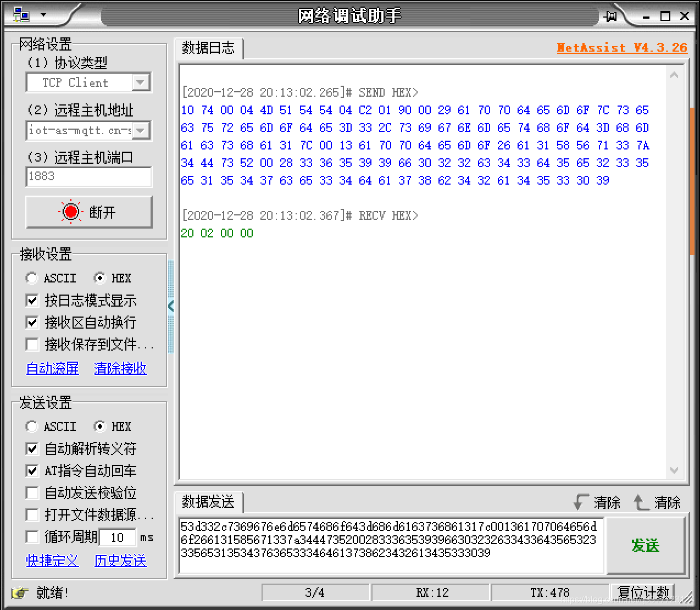The height and width of the screenshot is (610, 700).
Task: Click the 断开 disconnect button
Action: (89, 212)
